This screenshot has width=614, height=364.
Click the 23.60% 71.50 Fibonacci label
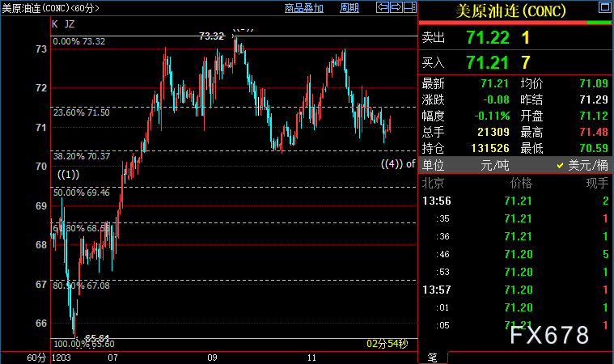[x=82, y=112]
